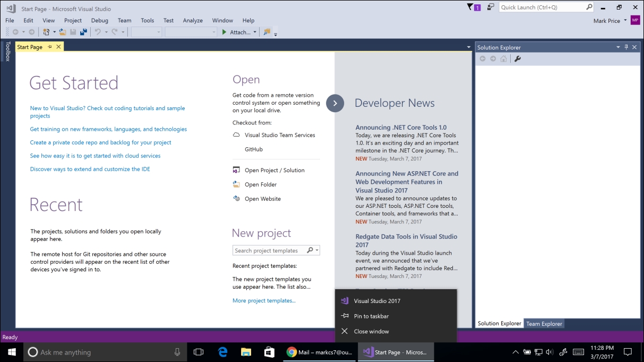Viewport: 644px width, 362px height.
Task: Click Discover ways to extend the IDE link
Action: point(90,169)
